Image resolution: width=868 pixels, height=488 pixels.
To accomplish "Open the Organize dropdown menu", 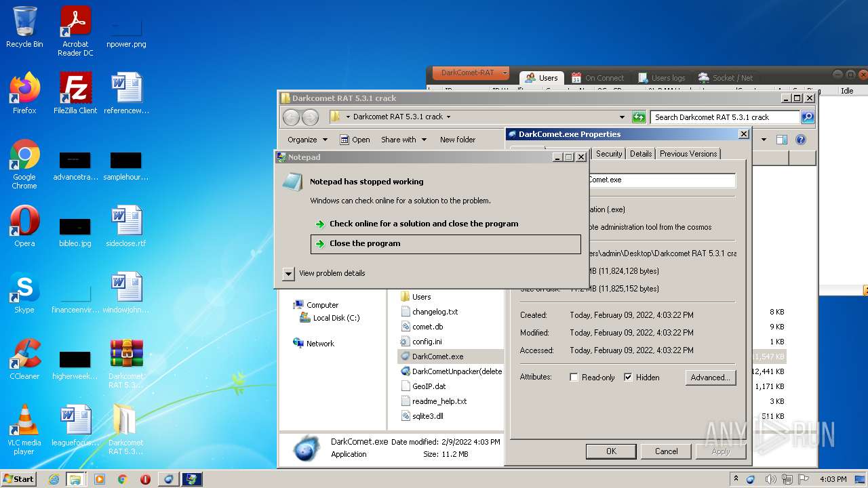I will [x=307, y=140].
